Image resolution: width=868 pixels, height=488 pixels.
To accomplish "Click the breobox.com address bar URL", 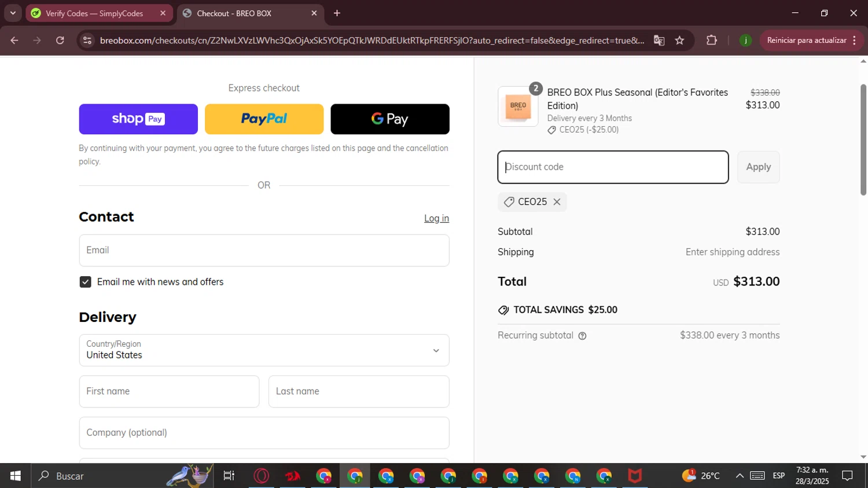I will click(x=372, y=41).
